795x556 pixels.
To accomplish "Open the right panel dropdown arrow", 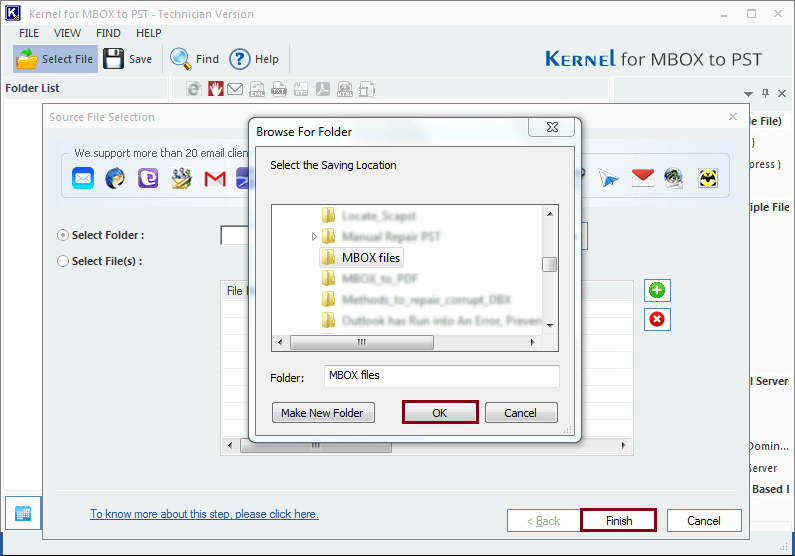I will pyautogui.click(x=748, y=94).
